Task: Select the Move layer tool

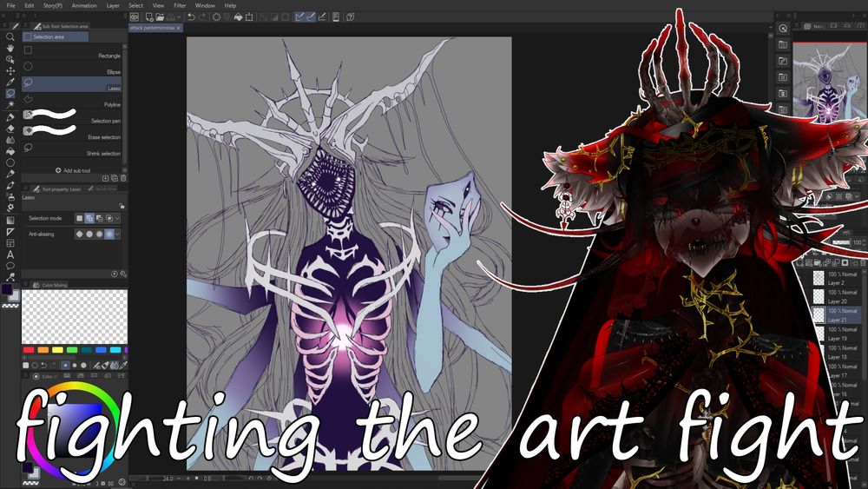Action: point(10,71)
